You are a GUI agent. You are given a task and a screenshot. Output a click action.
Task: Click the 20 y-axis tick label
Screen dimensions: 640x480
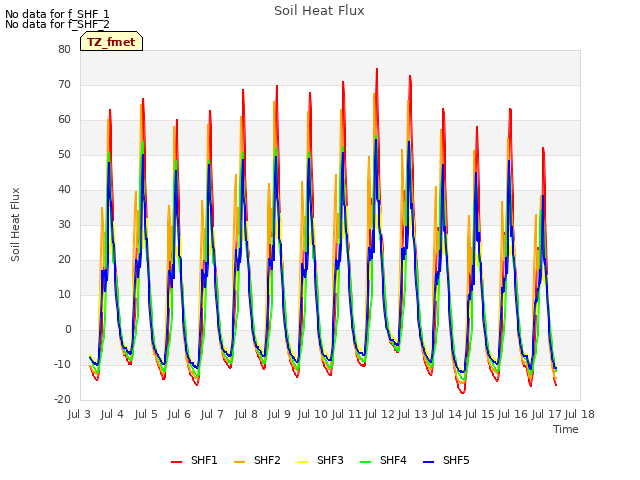pyautogui.click(x=64, y=260)
